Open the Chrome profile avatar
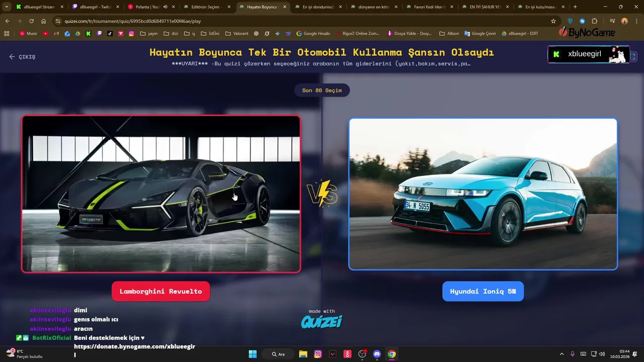The image size is (644, 362). coord(624,21)
